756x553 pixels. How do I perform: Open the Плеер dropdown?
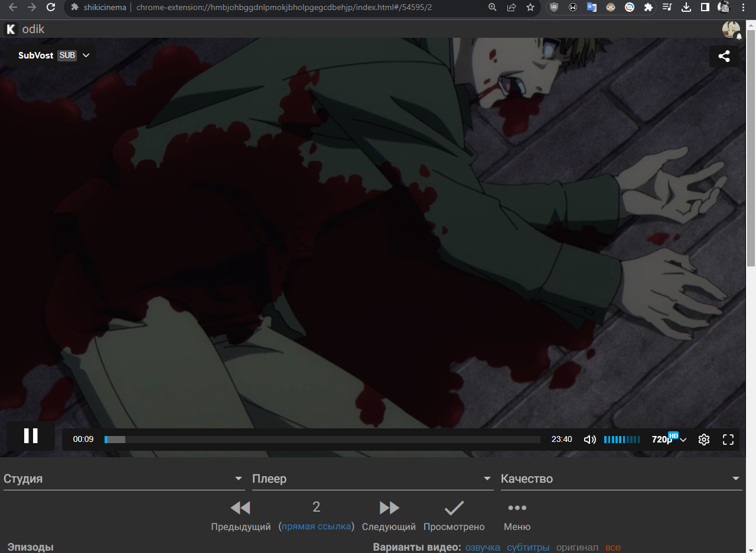pyautogui.click(x=372, y=479)
